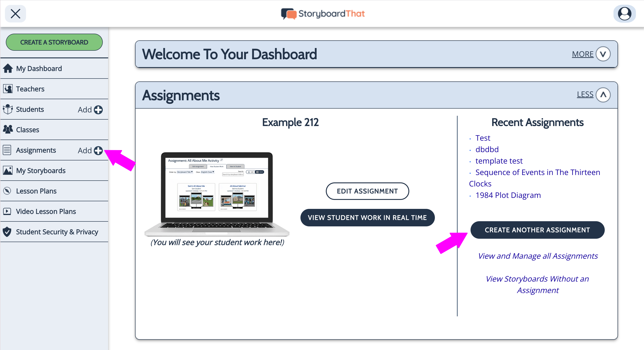Click the Lesson Plans compass icon
This screenshot has height=350, width=644.
7,191
